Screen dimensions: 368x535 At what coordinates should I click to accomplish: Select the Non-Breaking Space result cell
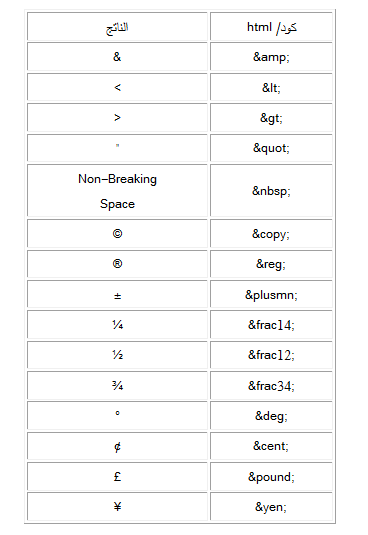pyautogui.click(x=117, y=190)
